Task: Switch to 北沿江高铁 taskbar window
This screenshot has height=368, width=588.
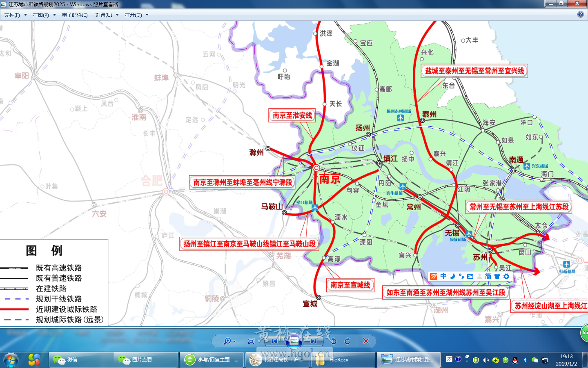Action: click(x=278, y=360)
